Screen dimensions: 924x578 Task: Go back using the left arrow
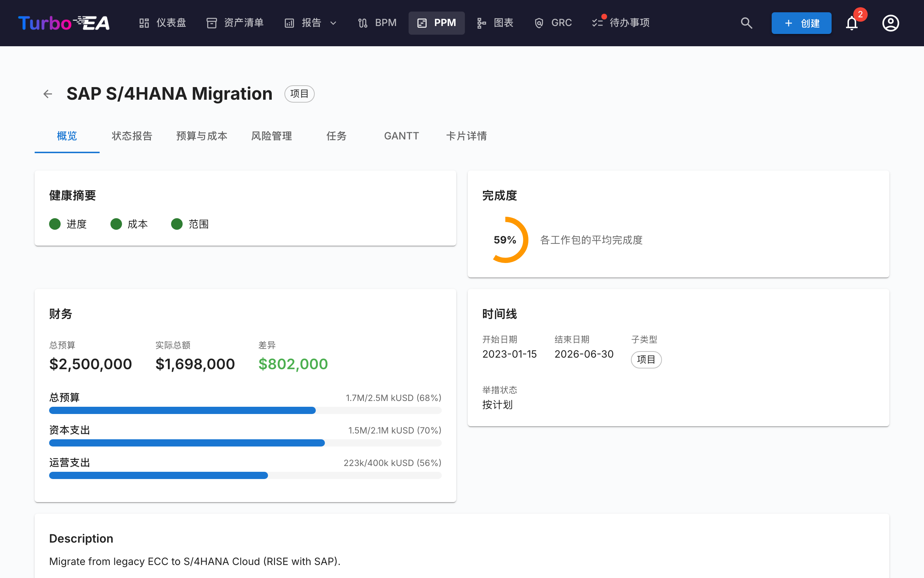click(x=48, y=94)
